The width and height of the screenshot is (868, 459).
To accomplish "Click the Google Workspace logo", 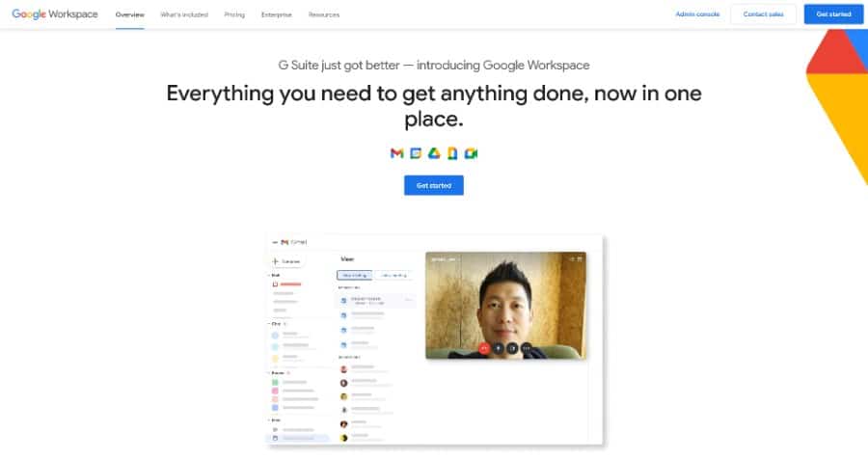I will 55,14.
